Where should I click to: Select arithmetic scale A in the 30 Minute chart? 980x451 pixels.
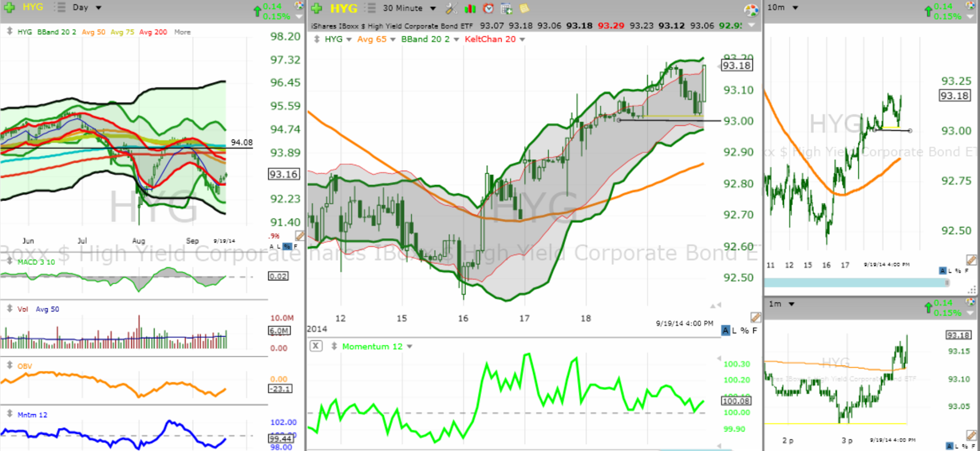[x=726, y=330]
